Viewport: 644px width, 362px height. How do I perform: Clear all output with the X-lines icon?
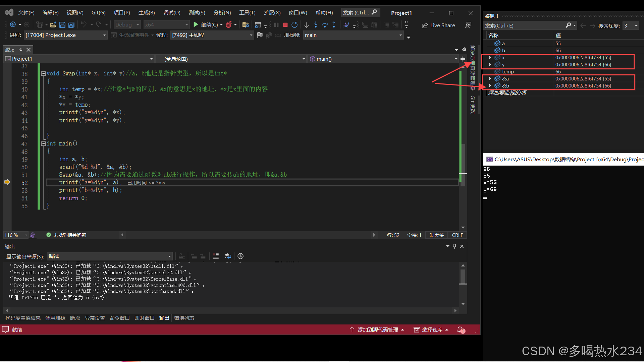click(x=215, y=256)
